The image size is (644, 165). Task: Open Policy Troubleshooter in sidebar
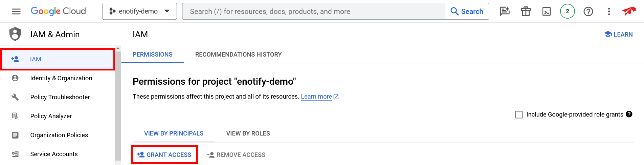pyautogui.click(x=60, y=97)
